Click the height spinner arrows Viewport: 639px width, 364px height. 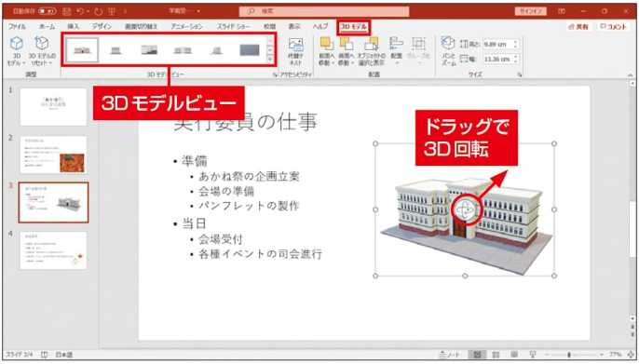516,44
